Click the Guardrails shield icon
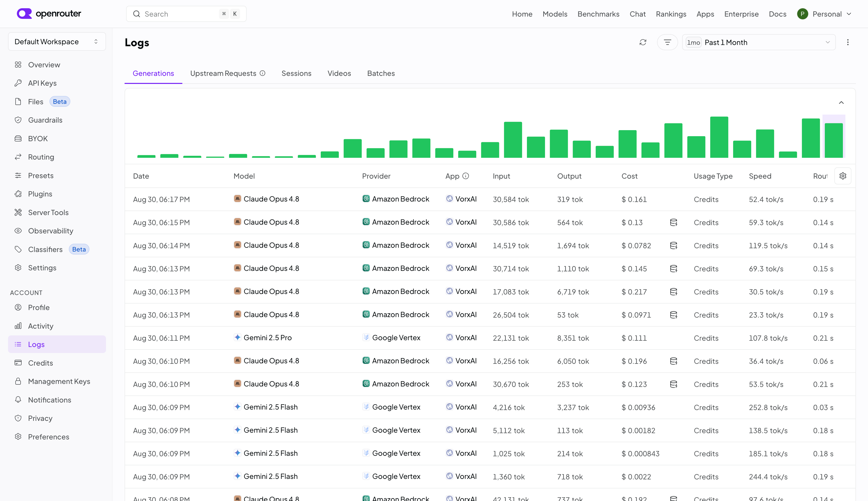 18,120
